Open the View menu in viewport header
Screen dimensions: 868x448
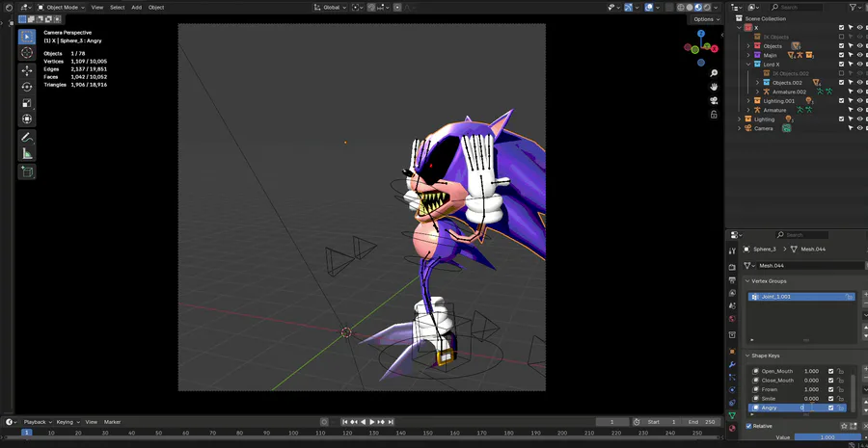pos(96,7)
